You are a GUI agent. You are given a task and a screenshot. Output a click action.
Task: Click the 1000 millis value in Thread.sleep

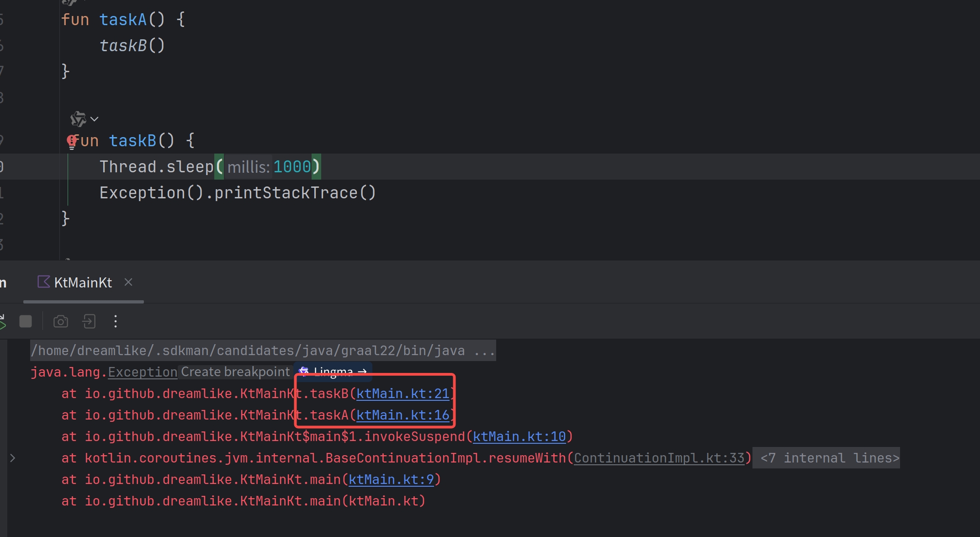[x=292, y=167]
